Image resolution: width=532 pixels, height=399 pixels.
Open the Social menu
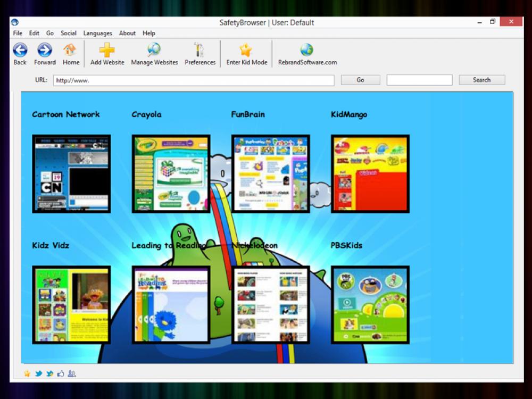68,33
